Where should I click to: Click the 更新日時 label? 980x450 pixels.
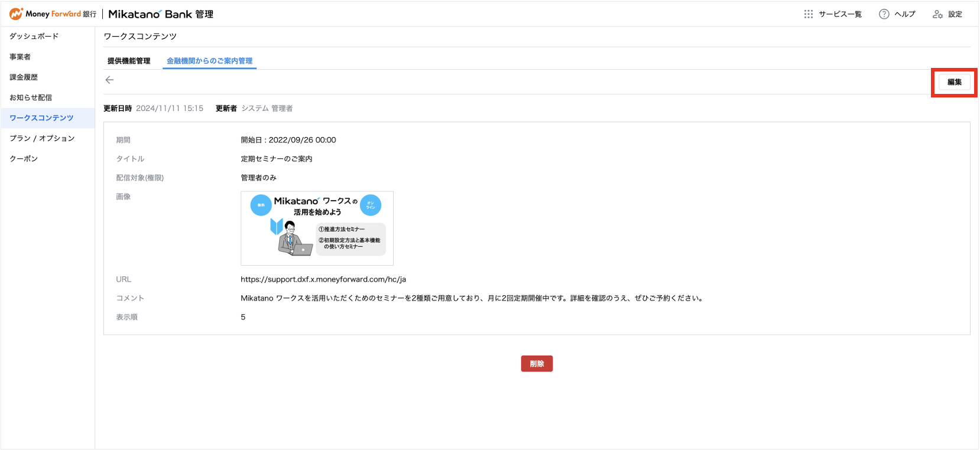[118, 109]
